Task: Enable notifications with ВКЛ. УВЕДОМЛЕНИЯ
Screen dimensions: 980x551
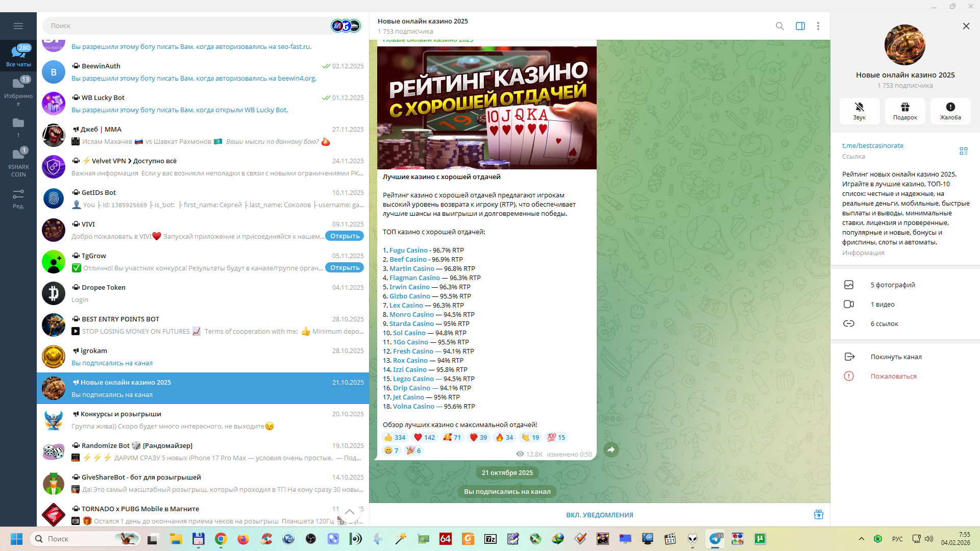Action: [x=599, y=515]
